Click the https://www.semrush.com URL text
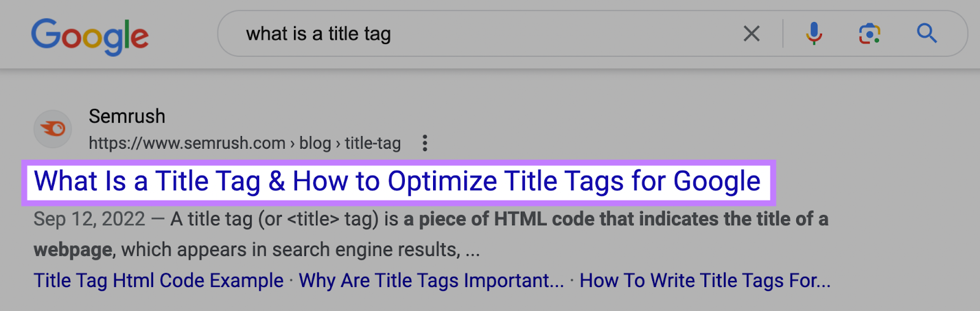980x311 pixels. 187,143
